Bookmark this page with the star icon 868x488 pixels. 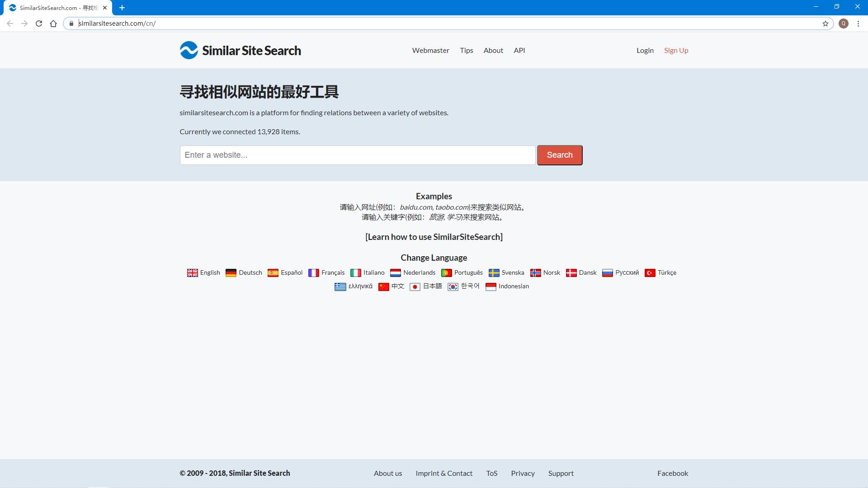[826, 23]
